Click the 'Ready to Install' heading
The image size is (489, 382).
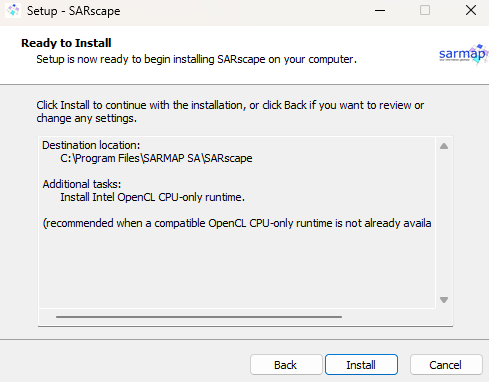pyautogui.click(x=66, y=43)
